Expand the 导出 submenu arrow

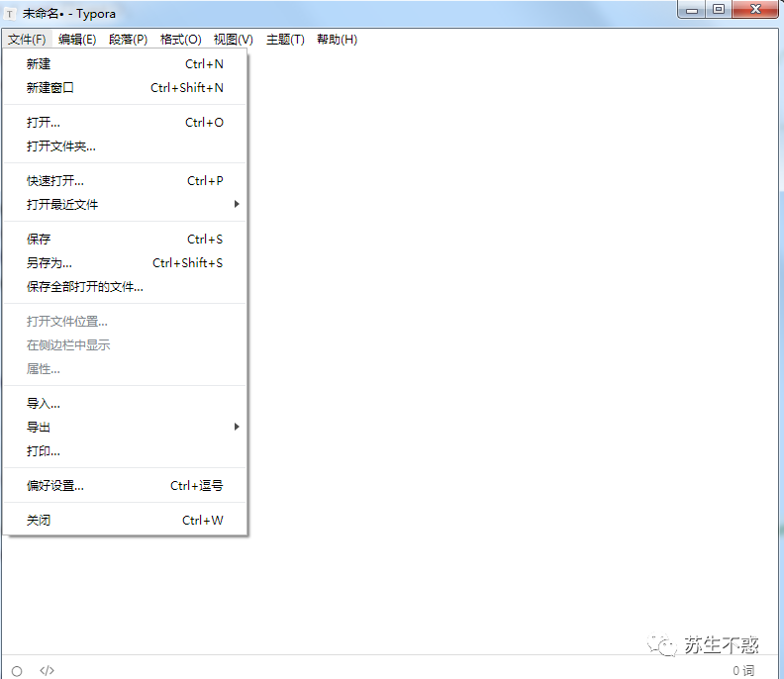(x=237, y=427)
